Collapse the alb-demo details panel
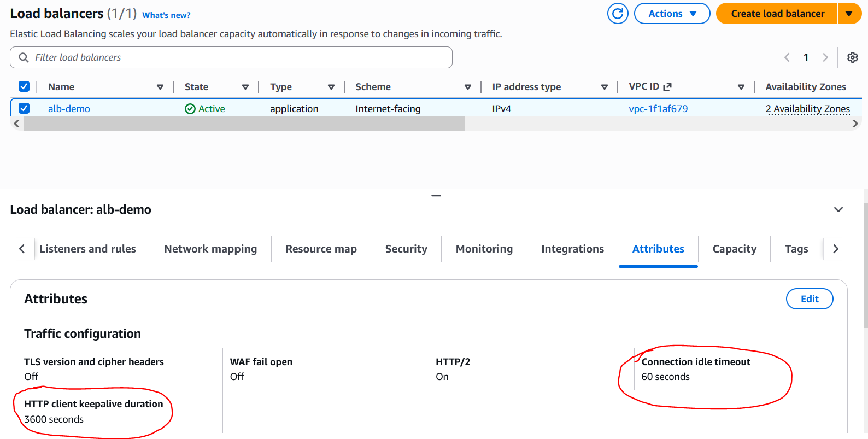 [x=838, y=209]
